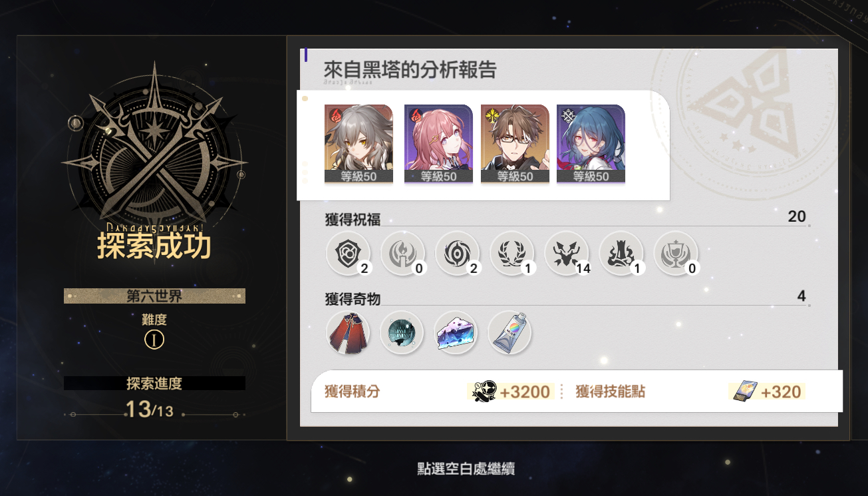Click the blue-haired character portrait
Viewport: 868px width, 496px height.
coord(591,144)
